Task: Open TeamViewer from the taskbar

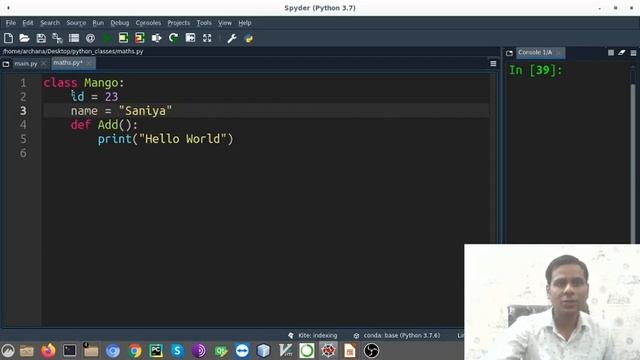Action: 242,351
